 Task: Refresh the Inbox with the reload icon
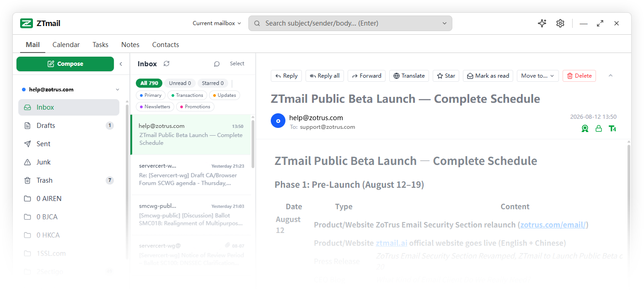point(166,64)
